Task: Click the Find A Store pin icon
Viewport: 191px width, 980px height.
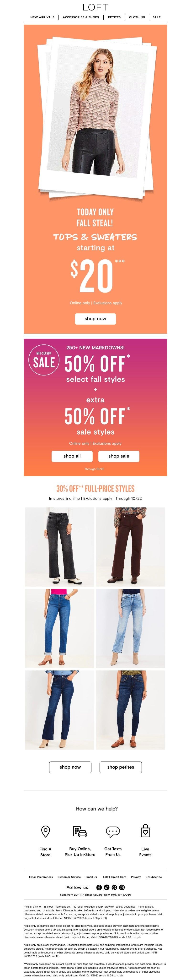Action: point(46,831)
